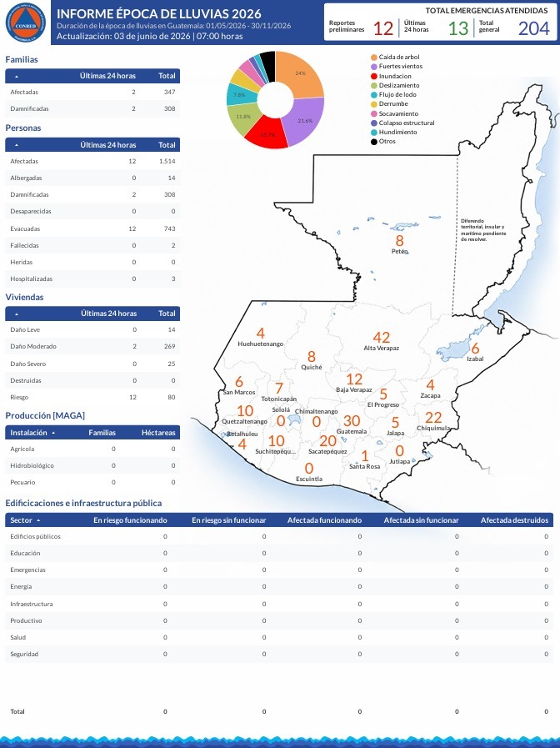
Task: Click the Quiché department label
Action: coord(312,367)
